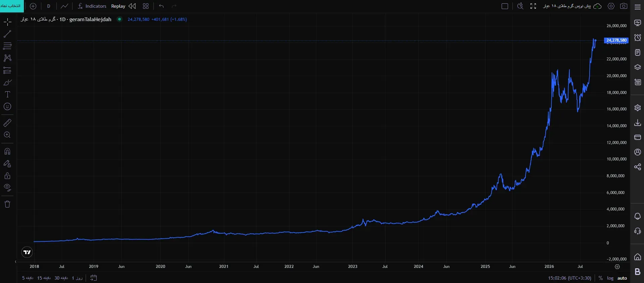644x283 pixels.
Task: Open the hamburger main menu
Action: pyautogui.click(x=638, y=6)
